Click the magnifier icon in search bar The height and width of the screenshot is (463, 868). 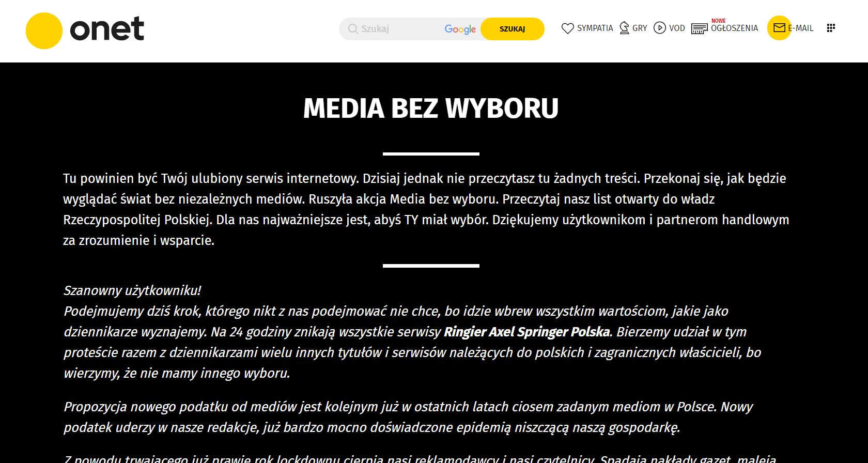pyautogui.click(x=353, y=29)
